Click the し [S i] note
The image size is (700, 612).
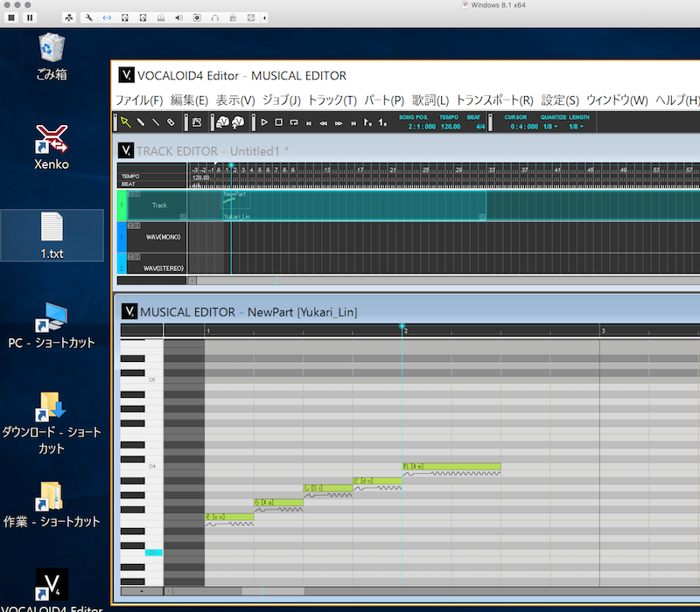click(327, 488)
